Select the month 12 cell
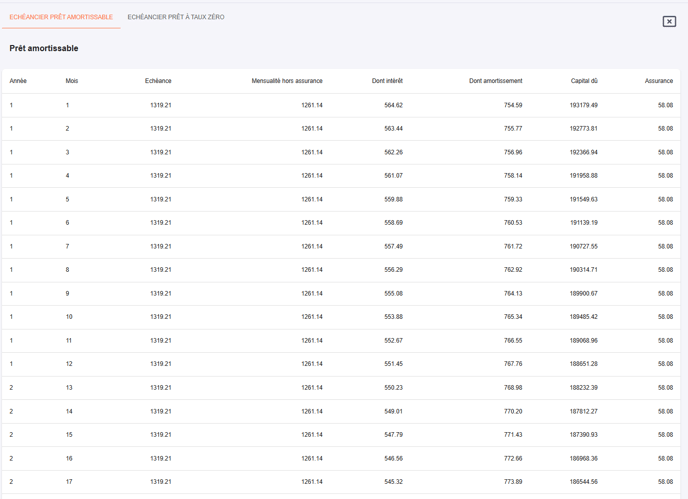The width and height of the screenshot is (688, 499). [69, 364]
